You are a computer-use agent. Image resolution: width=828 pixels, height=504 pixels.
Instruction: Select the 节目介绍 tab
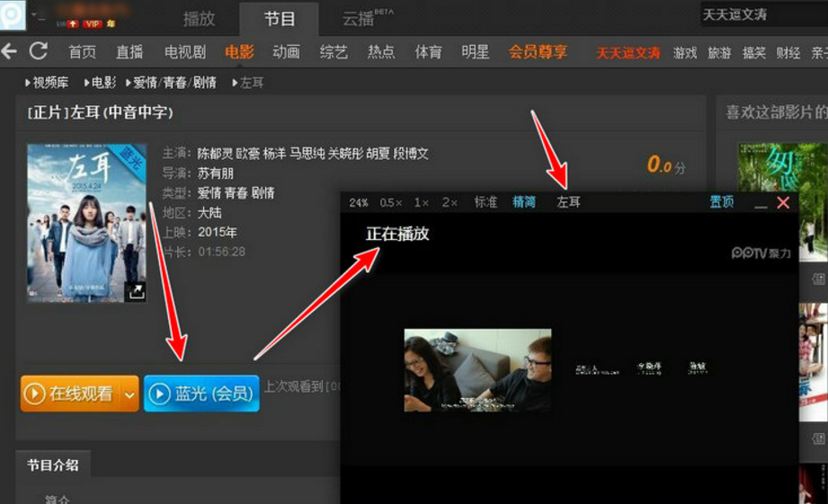pyautogui.click(x=53, y=465)
